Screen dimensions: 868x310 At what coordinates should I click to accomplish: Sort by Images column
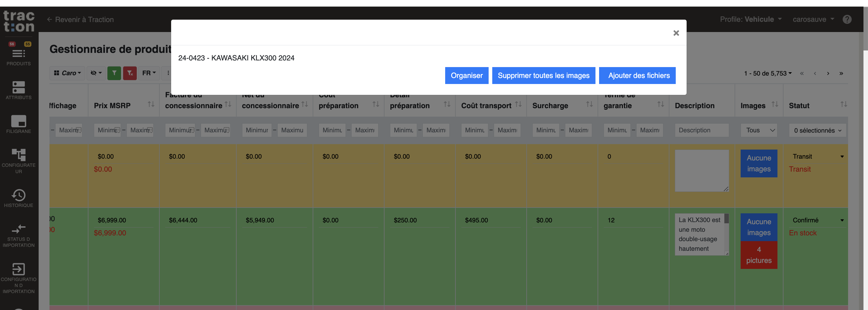(x=775, y=104)
